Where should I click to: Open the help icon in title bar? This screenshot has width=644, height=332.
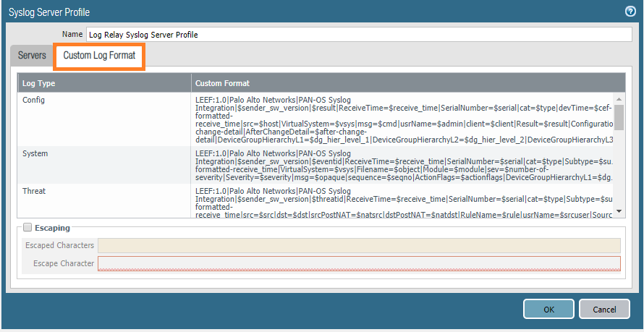(630, 12)
